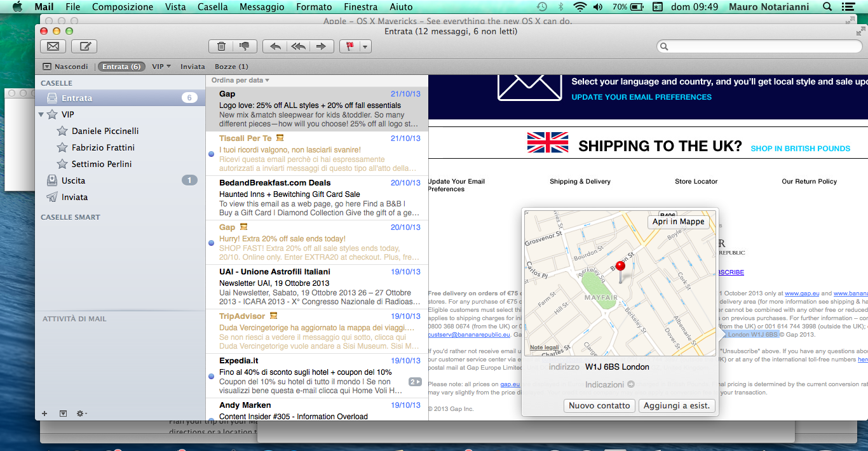Enter full screen with arrows icon
The width and height of the screenshot is (868, 451).
[x=861, y=31]
